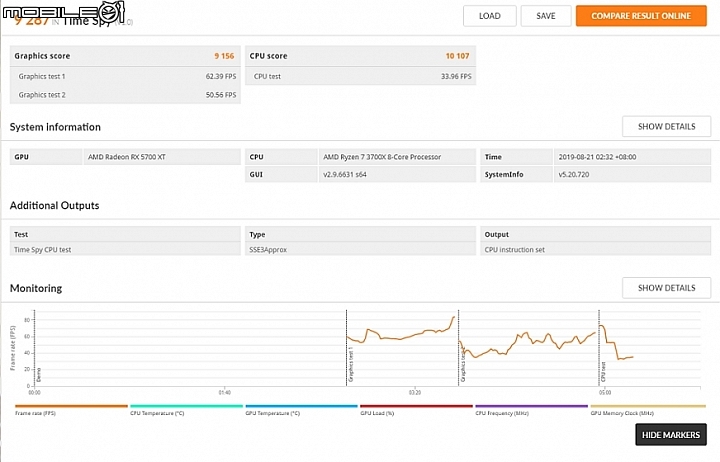Viewport: 720px width, 462px height.
Task: Select the Graphics test 2 chart marker
Action: click(463, 366)
